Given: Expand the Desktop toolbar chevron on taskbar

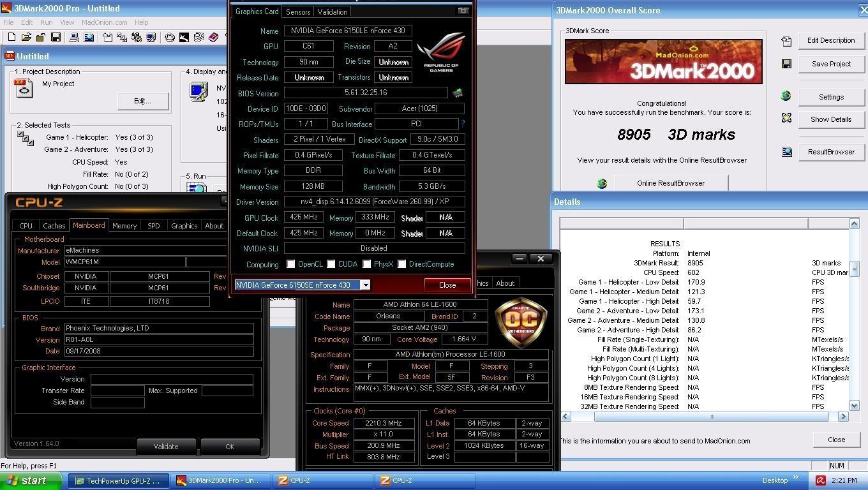Looking at the screenshot, I should 795,477.
